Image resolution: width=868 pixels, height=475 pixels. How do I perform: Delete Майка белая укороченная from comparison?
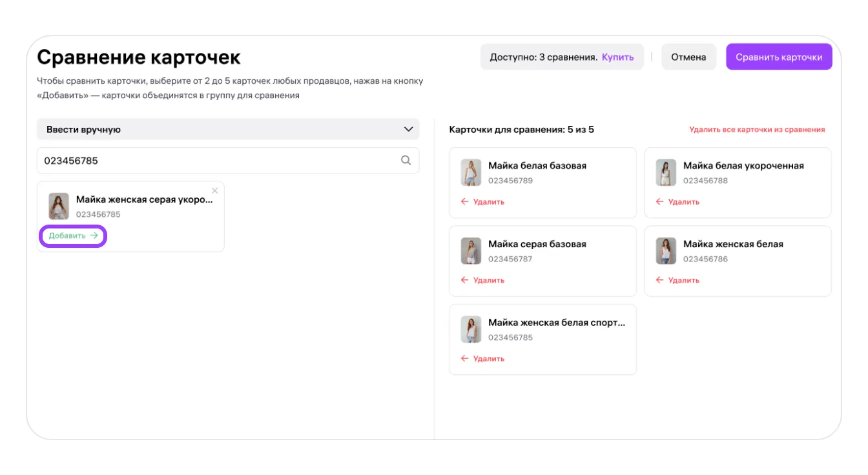677,202
